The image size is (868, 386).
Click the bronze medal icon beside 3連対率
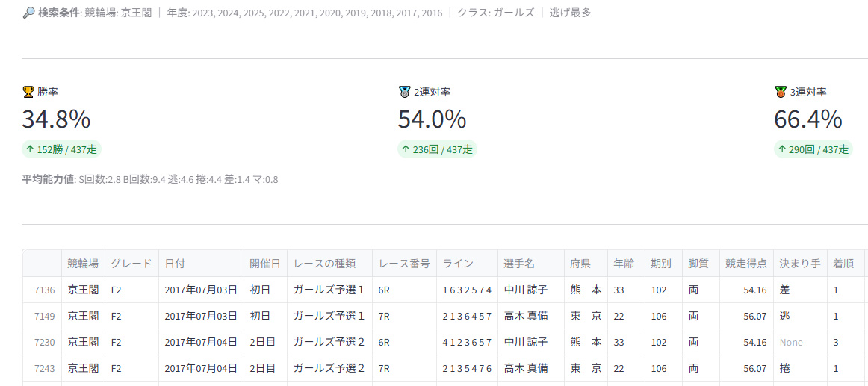click(x=781, y=92)
